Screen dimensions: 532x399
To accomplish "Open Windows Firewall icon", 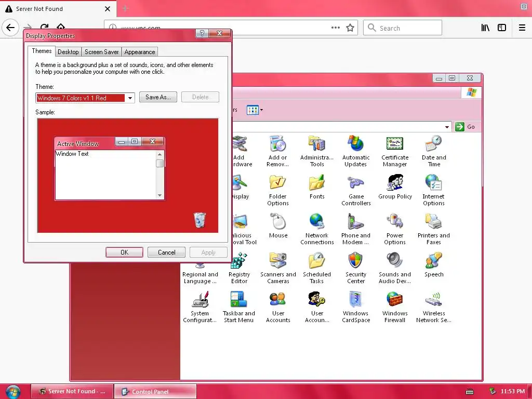I will [395, 307].
